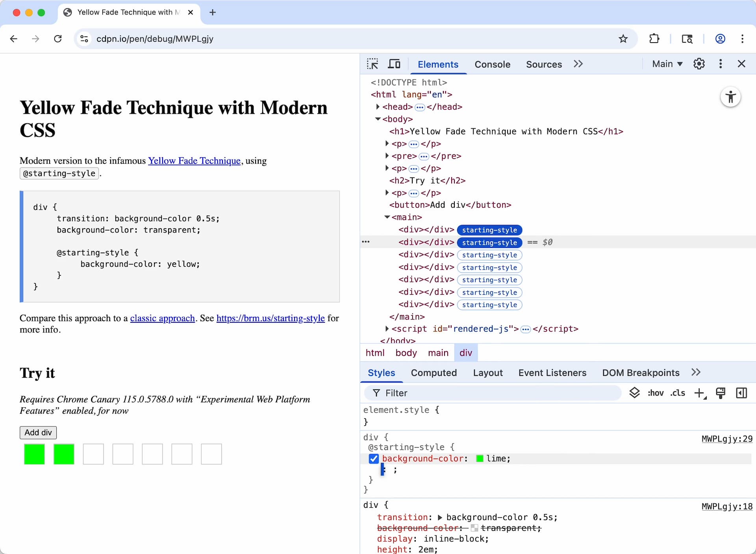756x554 pixels.
Task: Toggle the device toolbar icon
Action: coord(394,64)
